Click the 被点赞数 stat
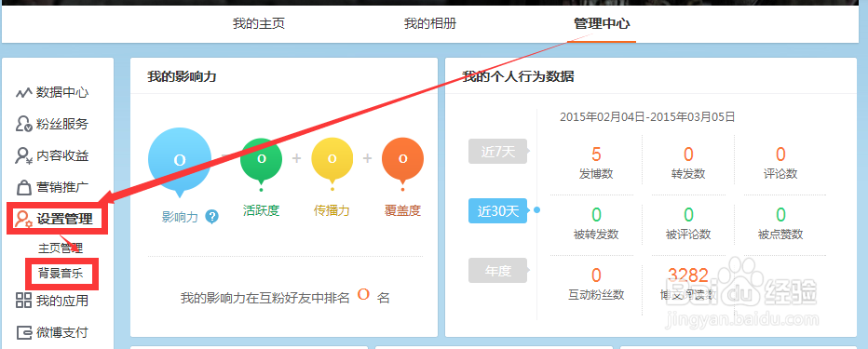This screenshot has width=868, height=349. tap(780, 223)
